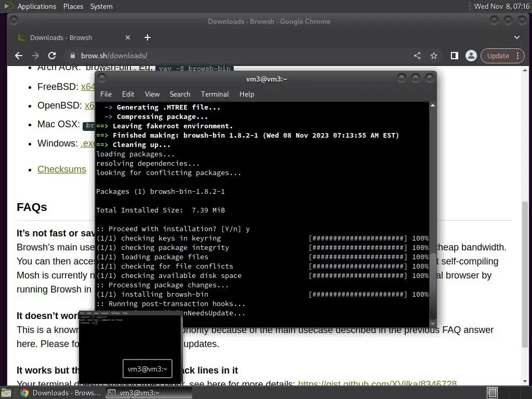Screen dimensions: 532x399
Task: Click the show desktop icon in the bottom panel
Action: pos(6,393)
